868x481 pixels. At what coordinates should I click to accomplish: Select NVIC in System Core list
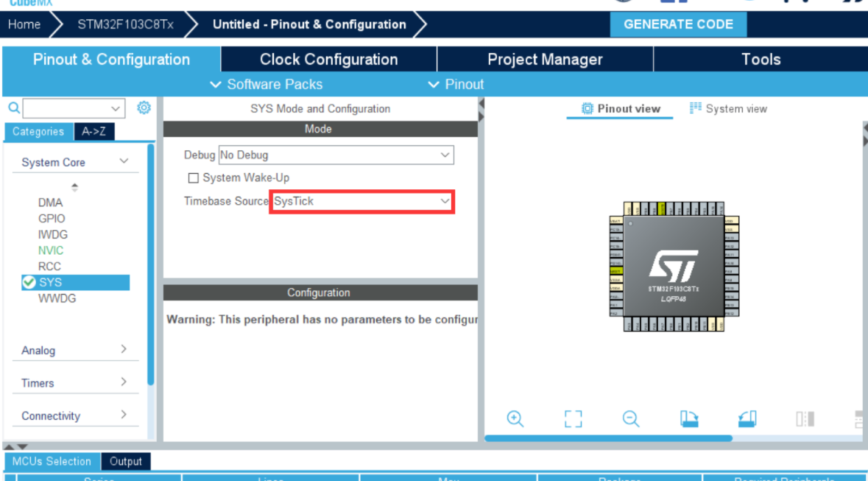click(50, 250)
